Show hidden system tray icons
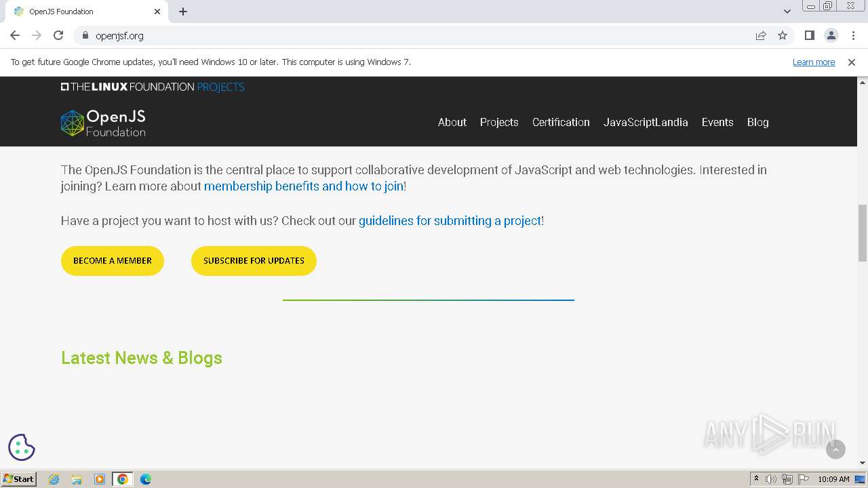Viewport: 868px width, 488px height. coord(756,479)
